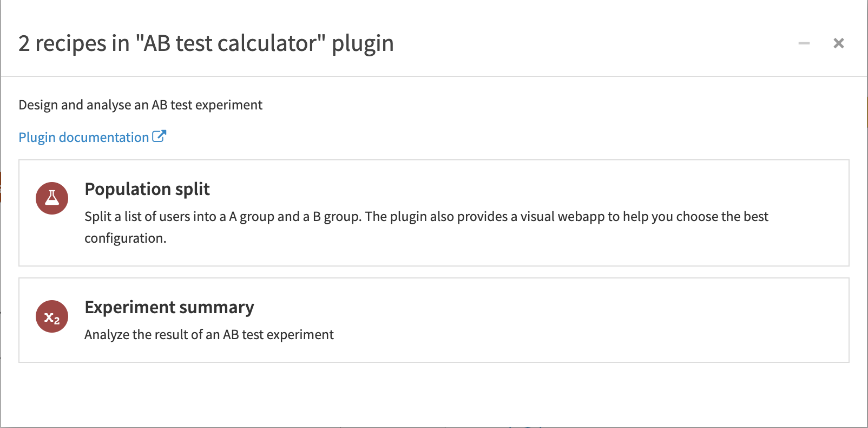Click the "Design and analyse an AB test experiment" text

[x=141, y=105]
